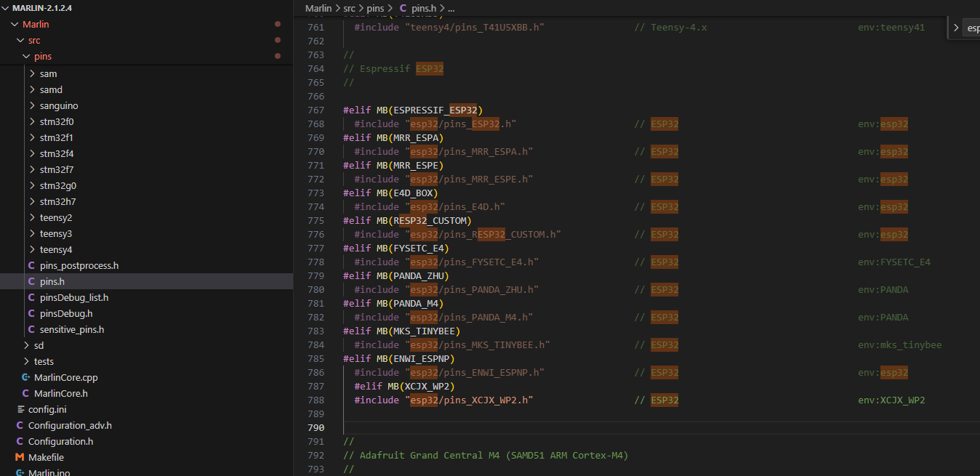Collapse the src folder chevron
The image size is (980, 476).
click(x=20, y=40)
